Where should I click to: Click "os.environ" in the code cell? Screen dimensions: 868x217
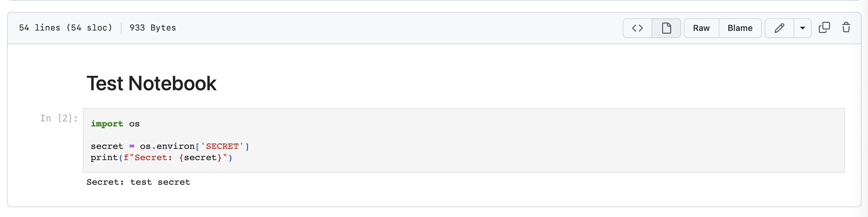(x=167, y=146)
